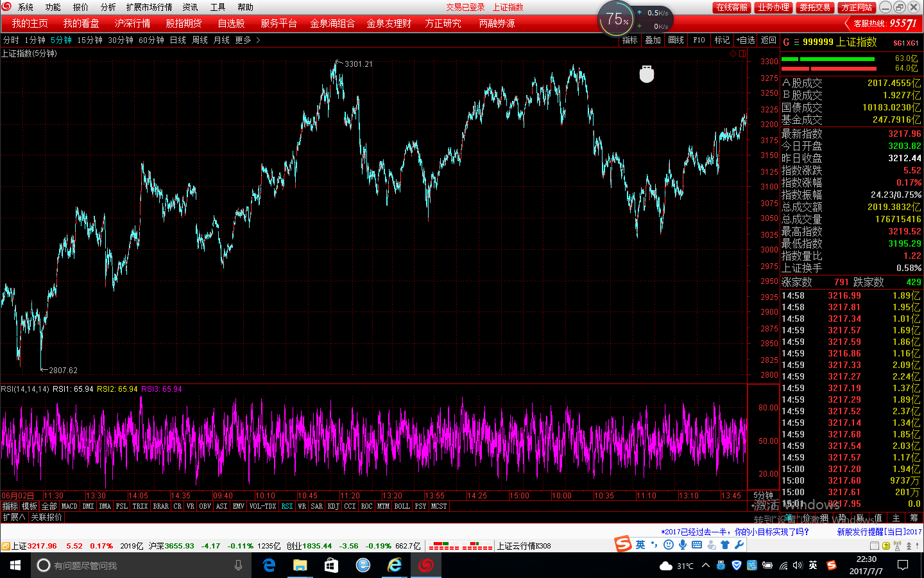
Task: Click the red sell volume bar
Action: [828, 68]
